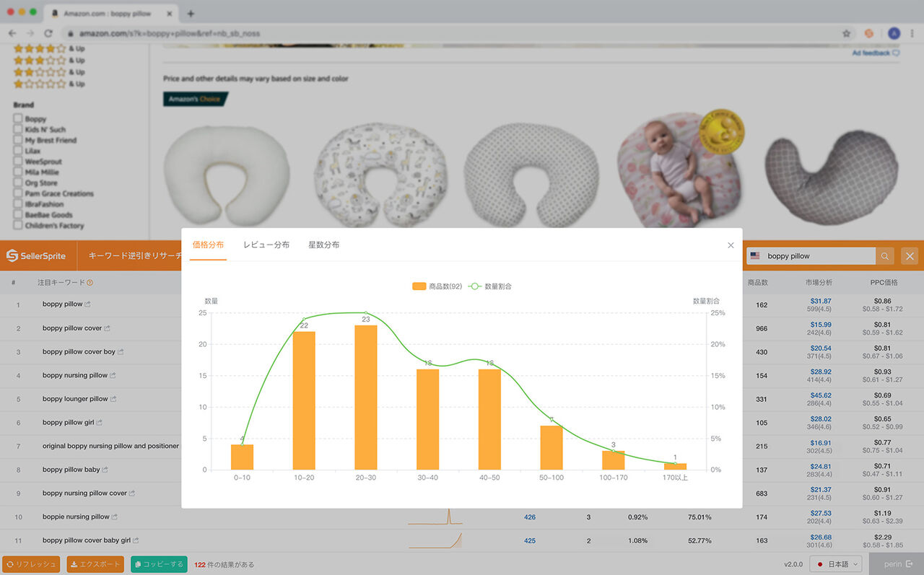Open the plain white boppy pillow thumbnail

[227, 177]
